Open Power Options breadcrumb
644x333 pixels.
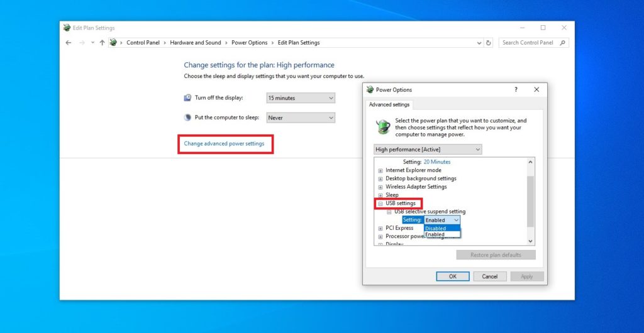(249, 43)
